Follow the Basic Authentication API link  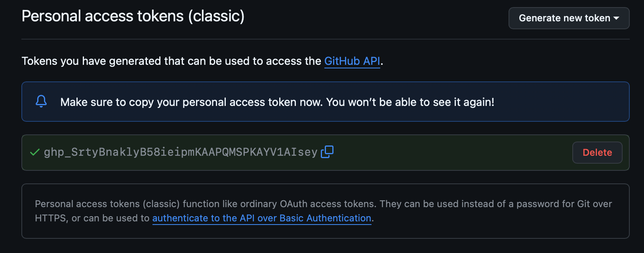pos(261,218)
